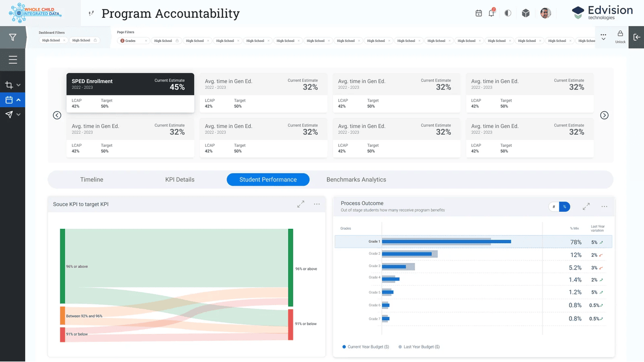
Task: Open notifications bell with 2 badge
Action: coord(492,13)
